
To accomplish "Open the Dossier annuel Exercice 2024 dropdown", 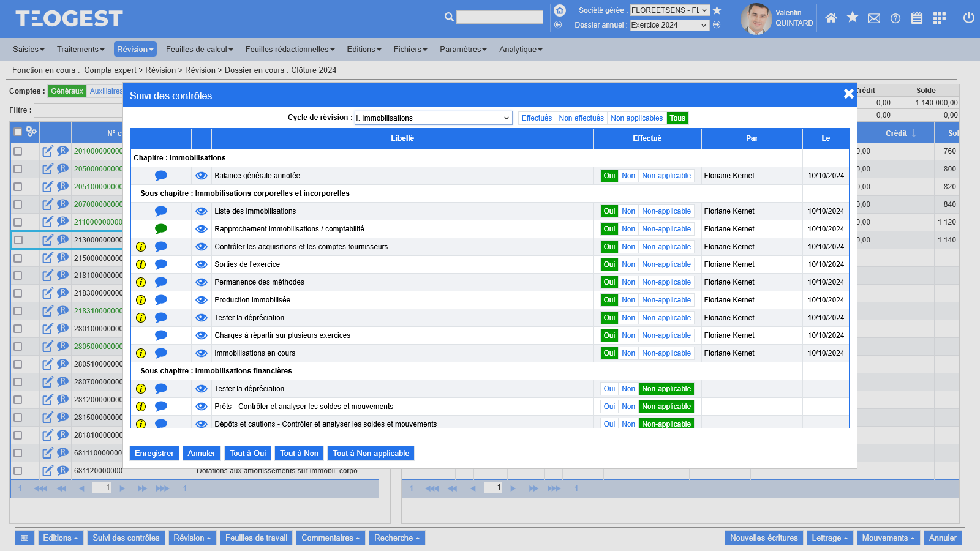I will pos(669,25).
